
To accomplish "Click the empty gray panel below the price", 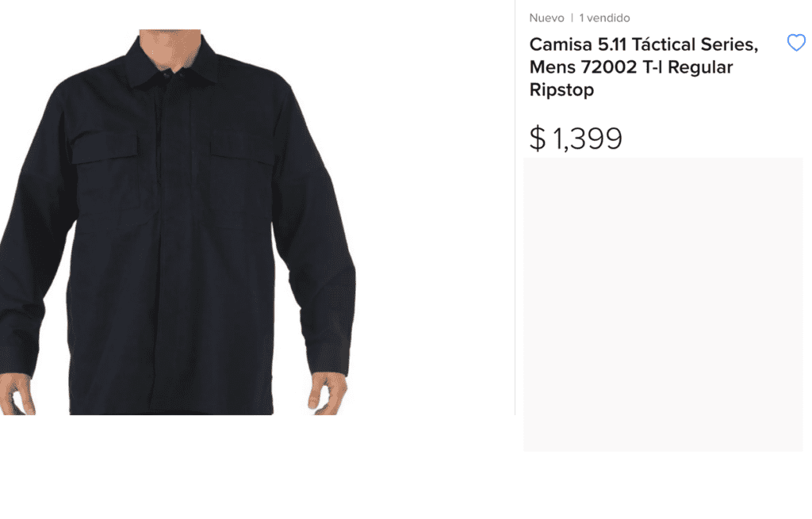I will [663, 304].
